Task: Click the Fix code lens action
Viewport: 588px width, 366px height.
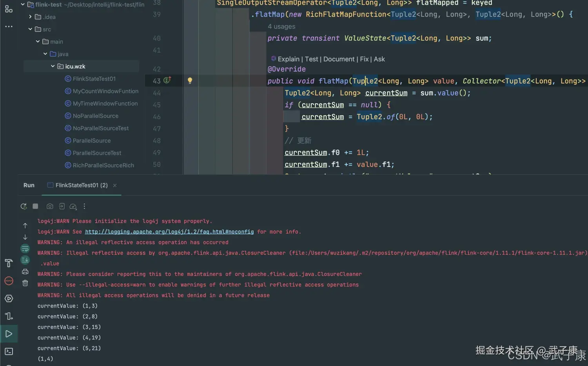Action: click(364, 59)
